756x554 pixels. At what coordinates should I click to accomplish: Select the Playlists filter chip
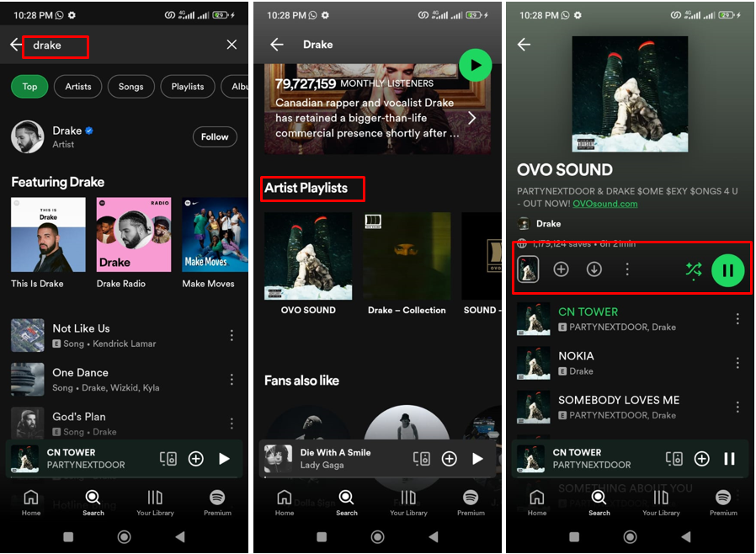tap(188, 87)
